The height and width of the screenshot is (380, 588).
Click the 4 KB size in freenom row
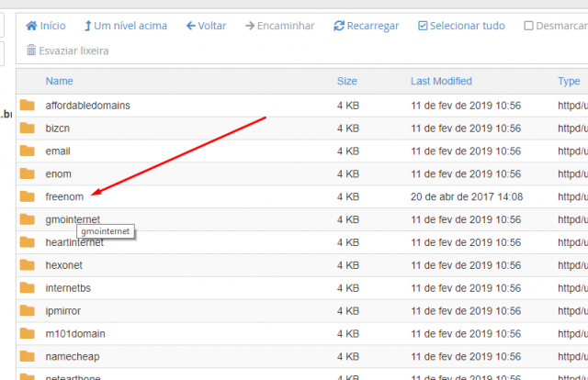click(348, 196)
